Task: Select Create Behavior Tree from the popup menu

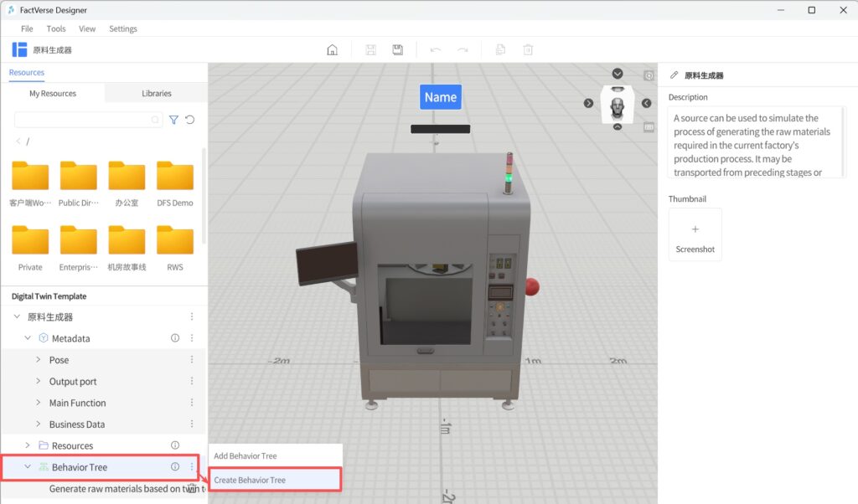Action: [x=250, y=480]
